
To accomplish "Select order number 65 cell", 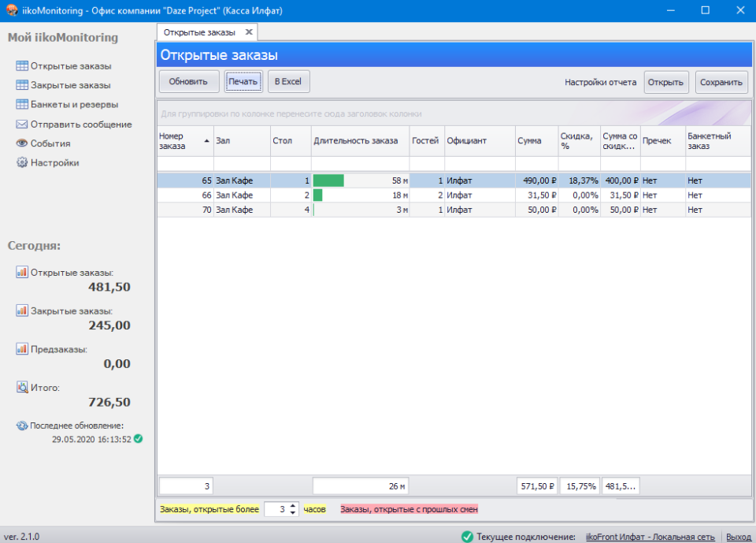I will [x=185, y=180].
